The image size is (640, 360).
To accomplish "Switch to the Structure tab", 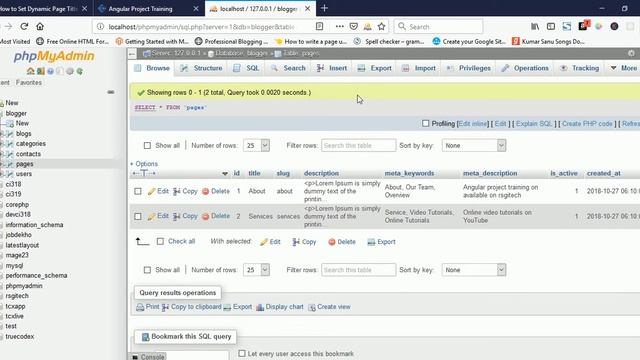I will [x=202, y=68].
